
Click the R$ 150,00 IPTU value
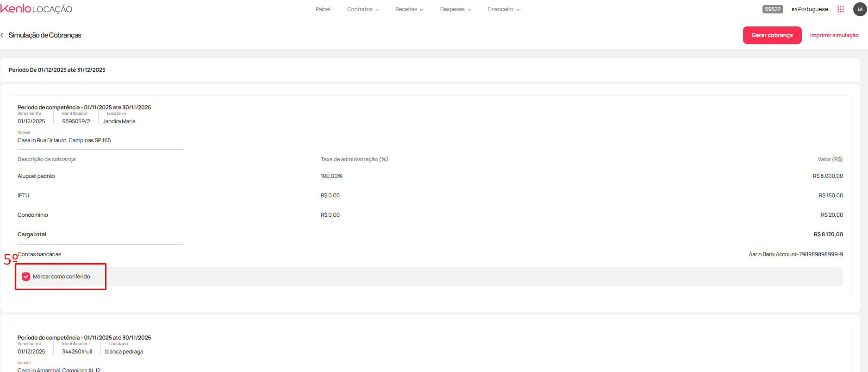click(831, 195)
